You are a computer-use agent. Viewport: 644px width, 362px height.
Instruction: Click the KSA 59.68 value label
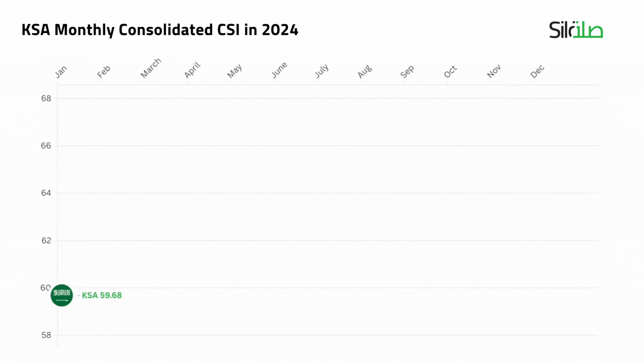[x=102, y=295]
